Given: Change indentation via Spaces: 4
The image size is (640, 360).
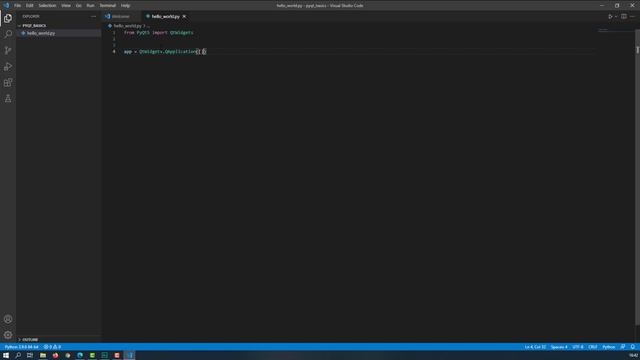Looking at the screenshot, I should (559, 347).
